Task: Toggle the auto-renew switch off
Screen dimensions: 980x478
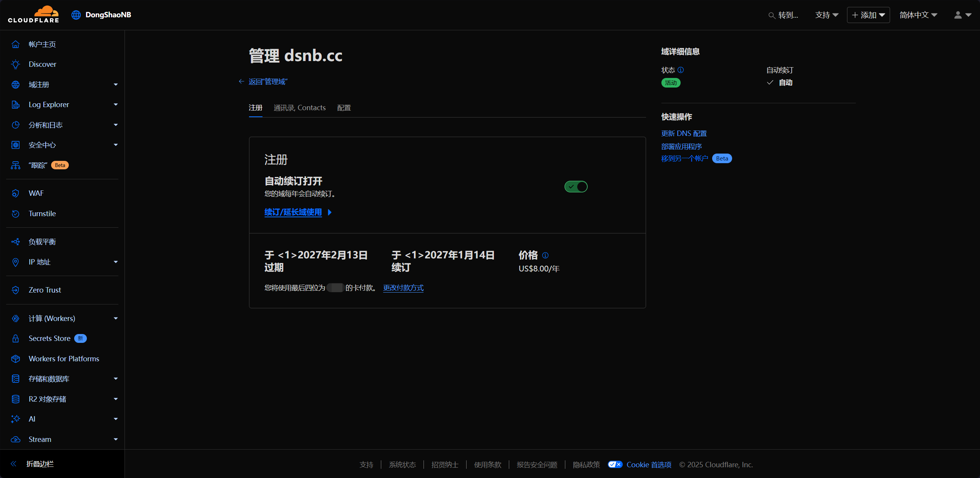Action: 576,187
